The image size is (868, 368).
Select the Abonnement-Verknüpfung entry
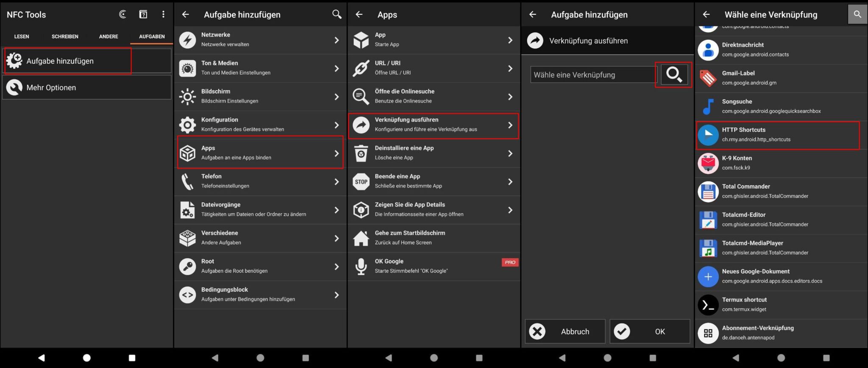(781, 333)
